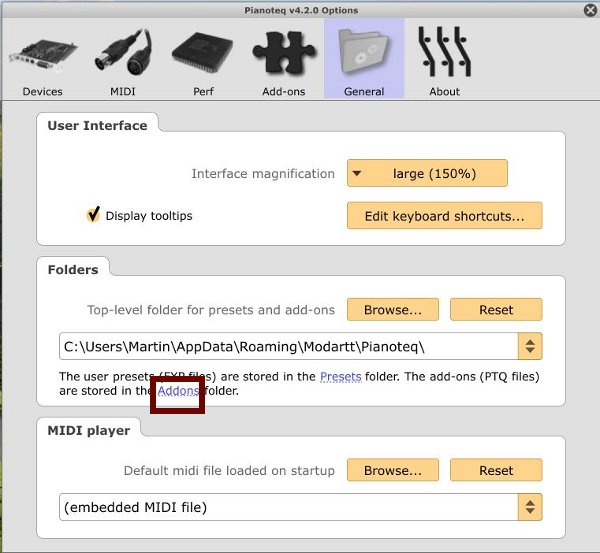Viewport: 600px width, 553px height.
Task: Click the Pianoteq folder path field
Action: click(x=289, y=346)
